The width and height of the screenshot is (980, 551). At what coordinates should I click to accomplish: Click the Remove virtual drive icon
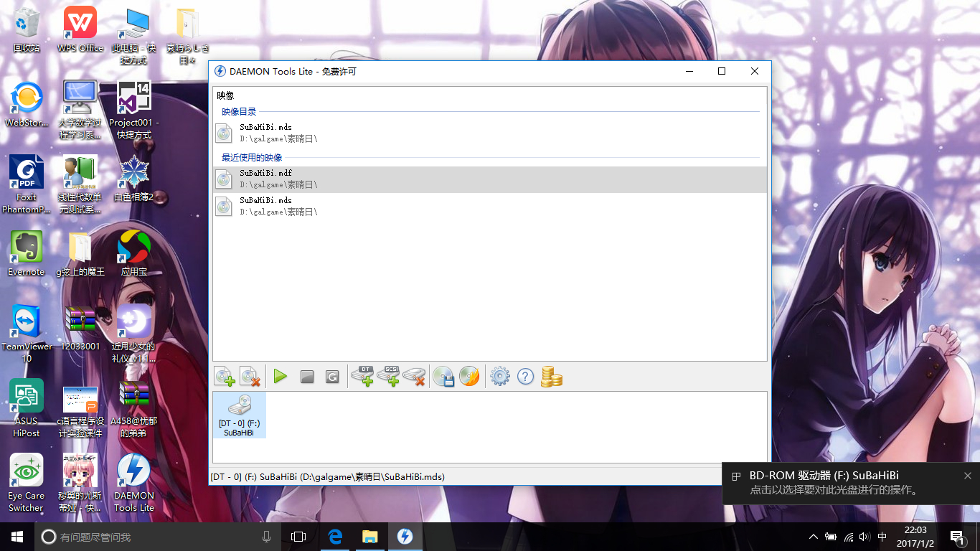414,376
